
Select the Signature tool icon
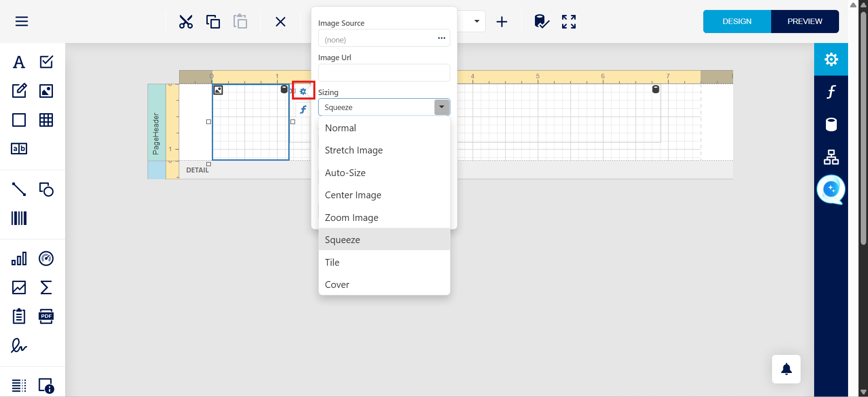pyautogui.click(x=19, y=346)
